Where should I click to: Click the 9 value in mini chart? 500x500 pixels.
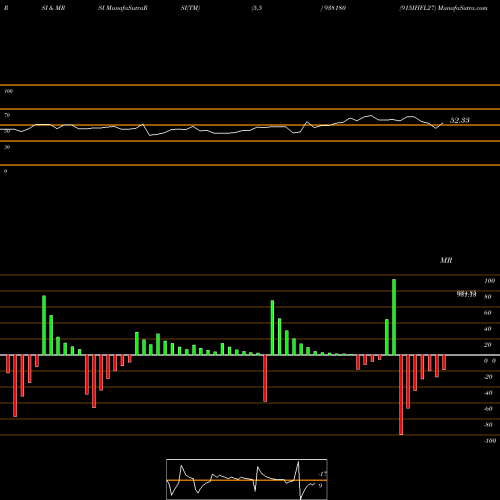point(320,486)
